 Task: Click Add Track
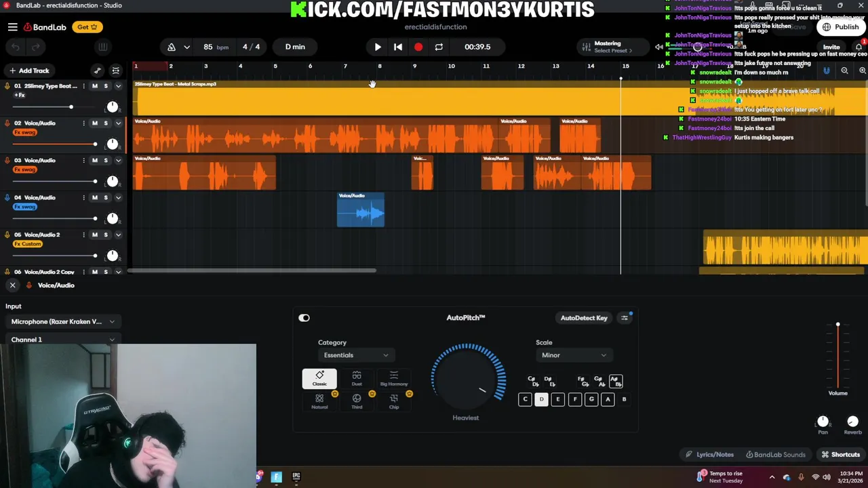pyautogui.click(x=28, y=70)
